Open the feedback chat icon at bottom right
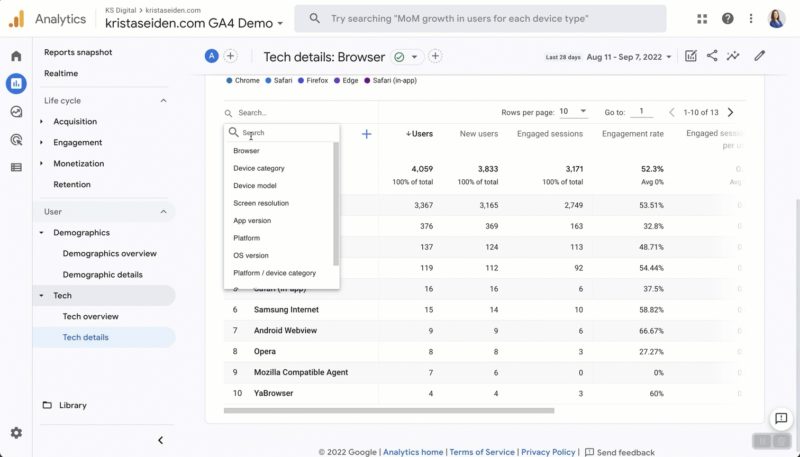Viewport: 800px width, 457px height. coord(781,419)
